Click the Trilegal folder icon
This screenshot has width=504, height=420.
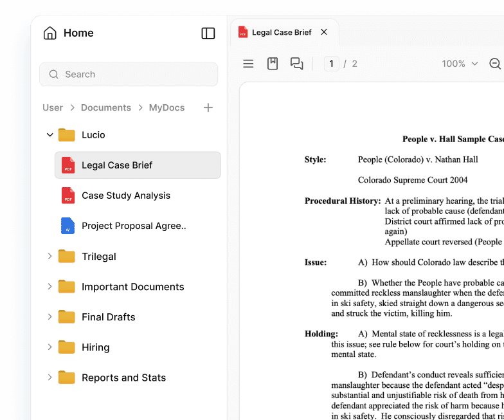[x=67, y=256]
